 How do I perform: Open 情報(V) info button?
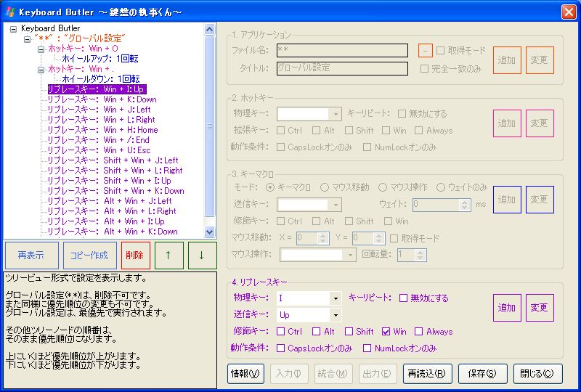pyautogui.click(x=245, y=374)
